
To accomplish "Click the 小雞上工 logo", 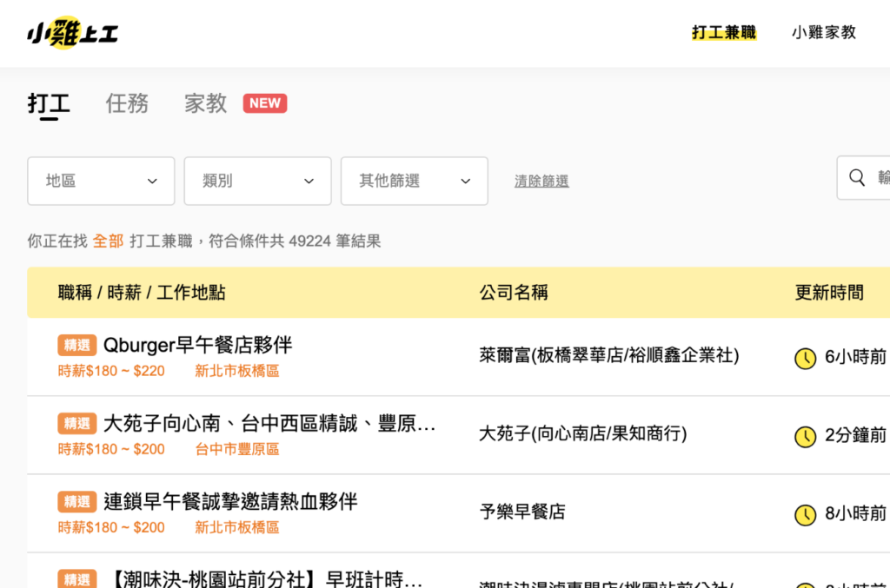I will [73, 32].
